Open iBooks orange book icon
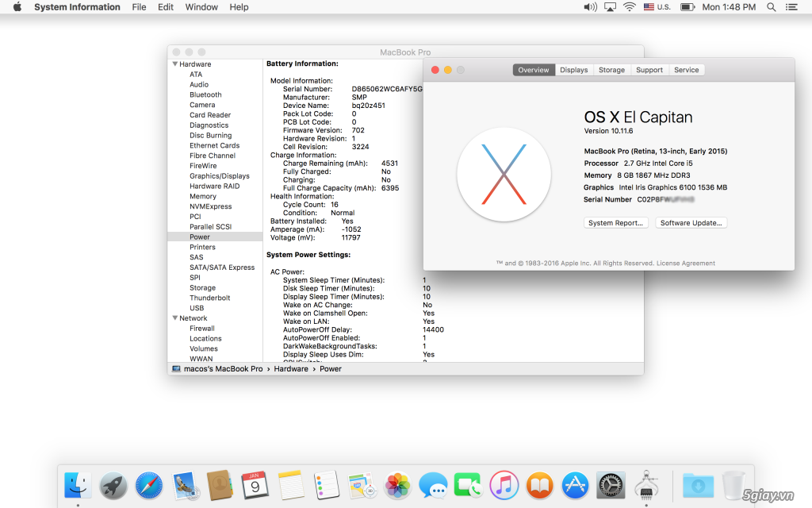Viewport: 812px width, 508px height. point(539,486)
